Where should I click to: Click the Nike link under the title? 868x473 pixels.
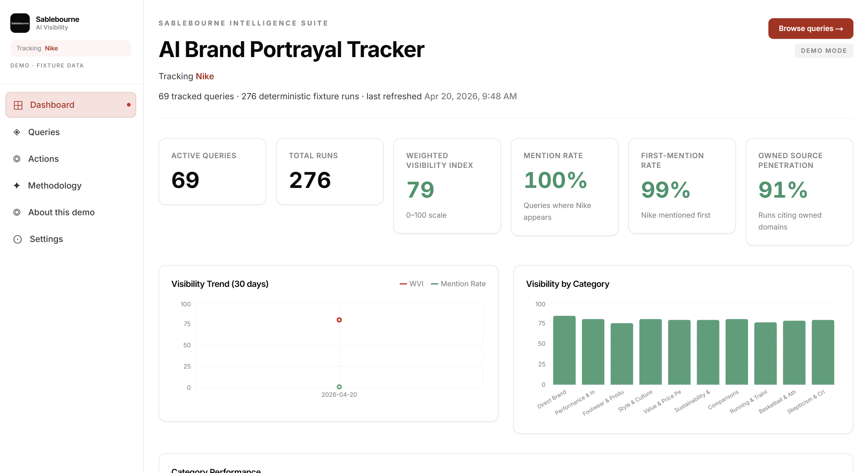point(205,76)
